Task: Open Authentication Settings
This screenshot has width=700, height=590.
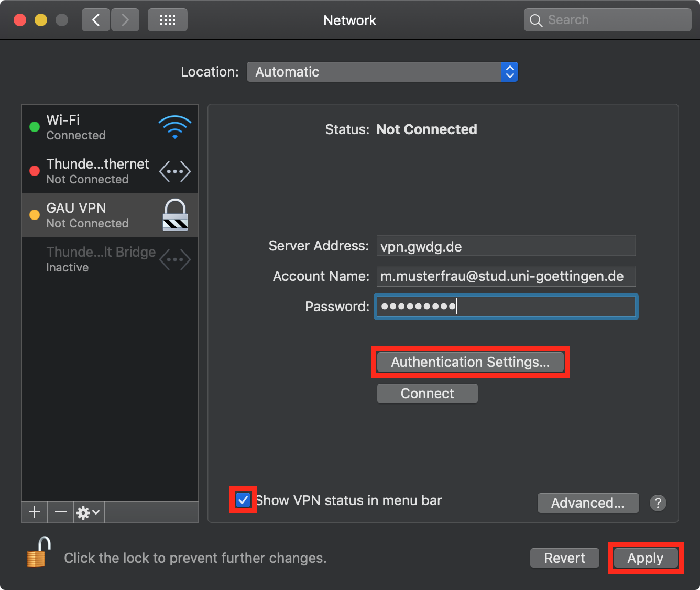Action: pyautogui.click(x=471, y=362)
